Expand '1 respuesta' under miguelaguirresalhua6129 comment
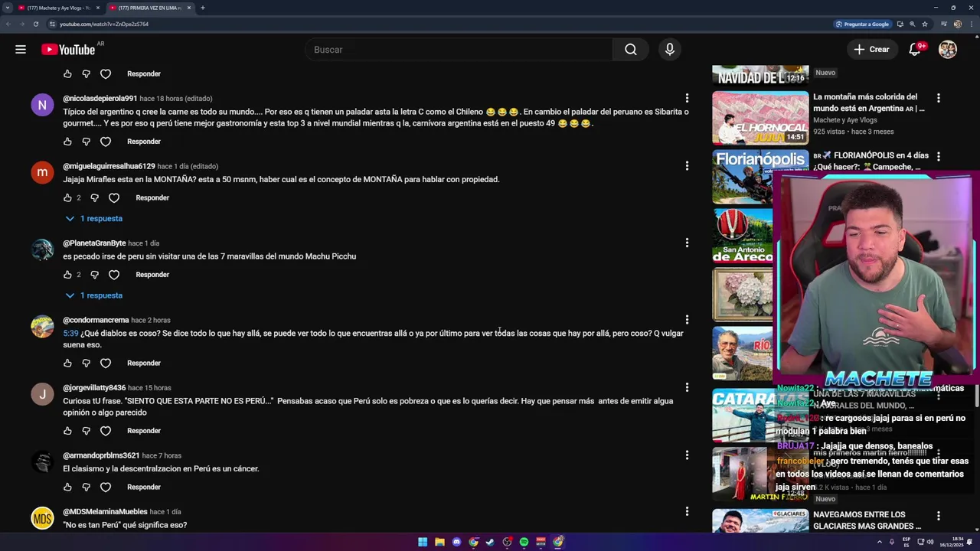 (93, 219)
